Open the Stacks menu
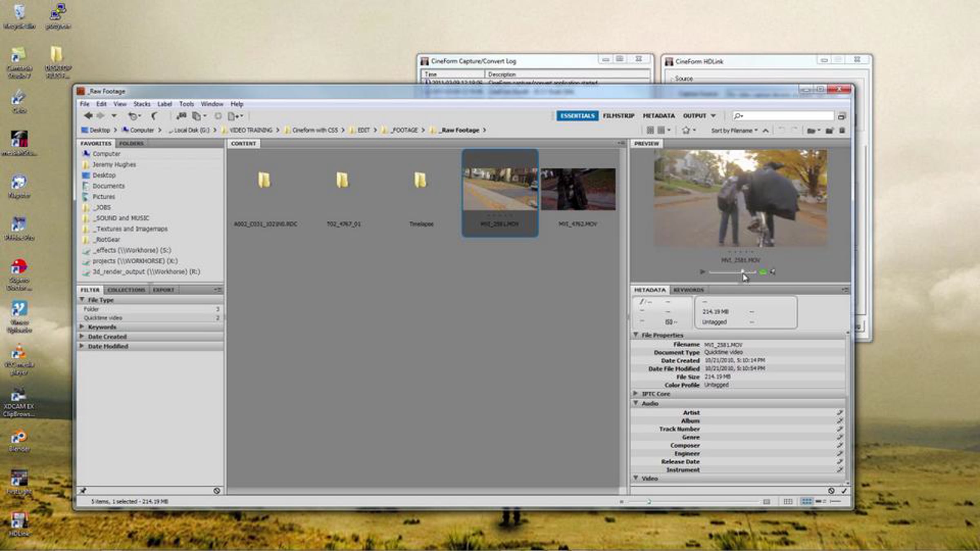The width and height of the screenshot is (980, 551). [x=142, y=104]
